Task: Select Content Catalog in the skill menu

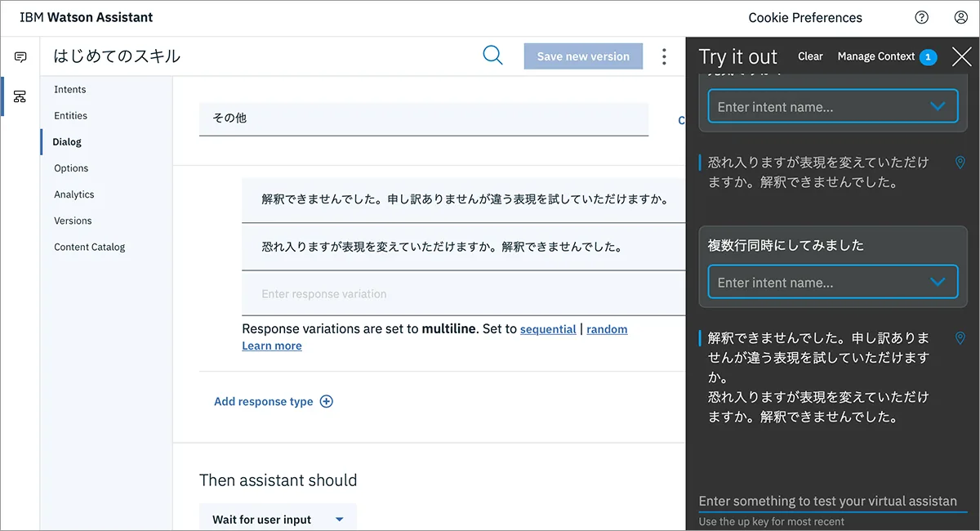Action: click(90, 247)
